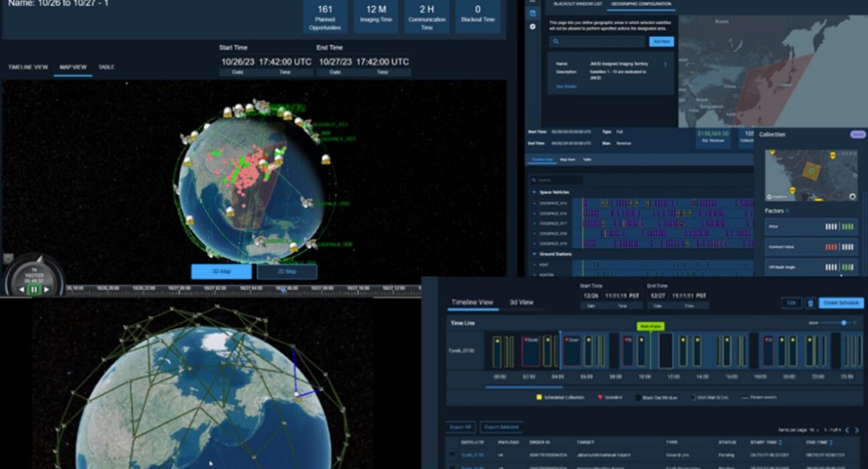Open the TABLE tab
This screenshot has height=469, width=868.
pos(106,67)
